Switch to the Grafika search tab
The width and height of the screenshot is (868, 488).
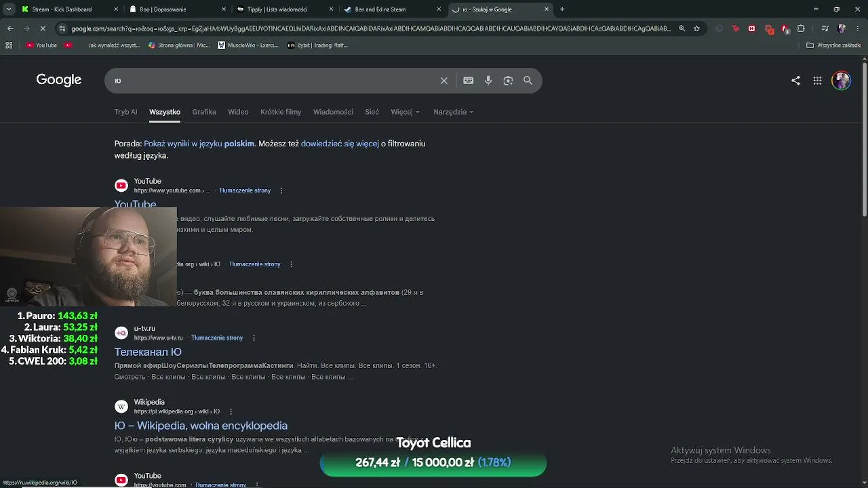(x=204, y=112)
